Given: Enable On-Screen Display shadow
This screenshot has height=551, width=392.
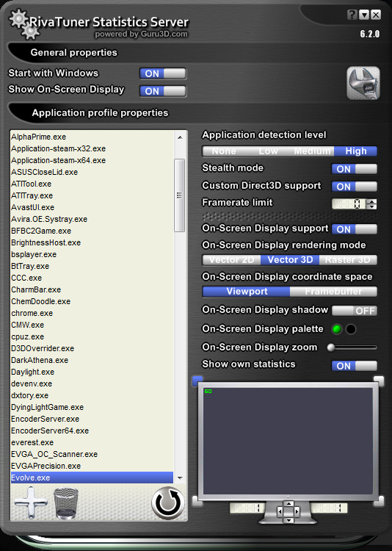Looking at the screenshot, I should click(355, 311).
